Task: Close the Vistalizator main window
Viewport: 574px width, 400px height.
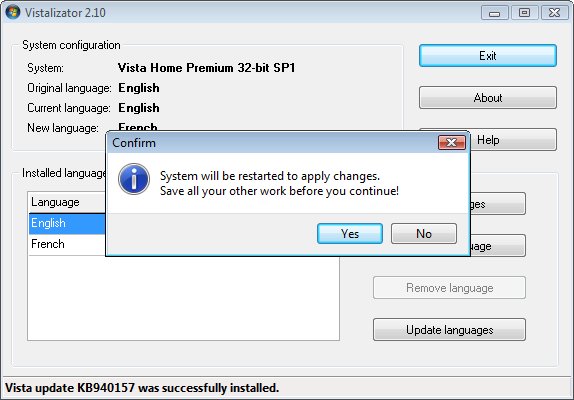Action: coord(554,13)
